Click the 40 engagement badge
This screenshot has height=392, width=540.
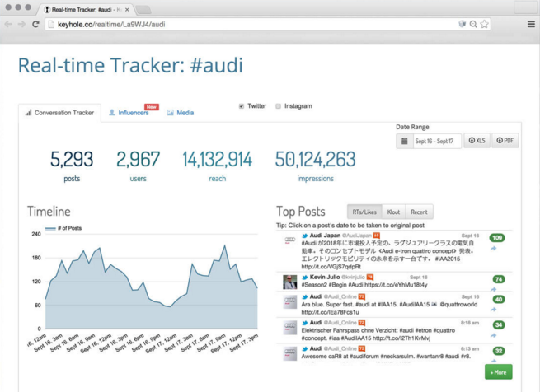click(x=499, y=300)
